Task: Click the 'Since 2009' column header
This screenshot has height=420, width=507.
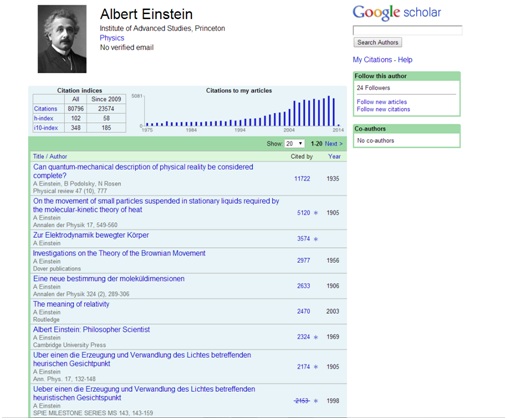Action: 106,99
